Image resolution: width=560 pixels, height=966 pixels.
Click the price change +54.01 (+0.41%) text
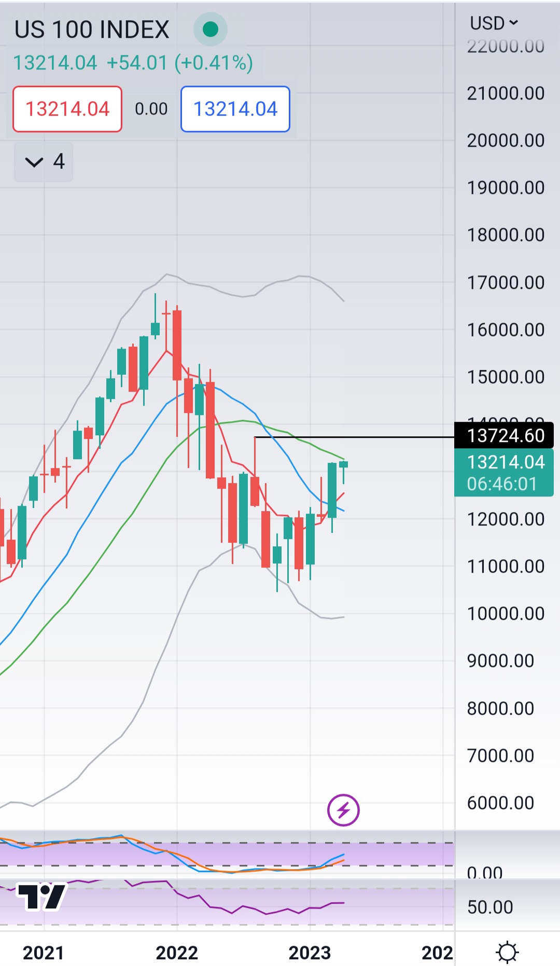pos(180,63)
